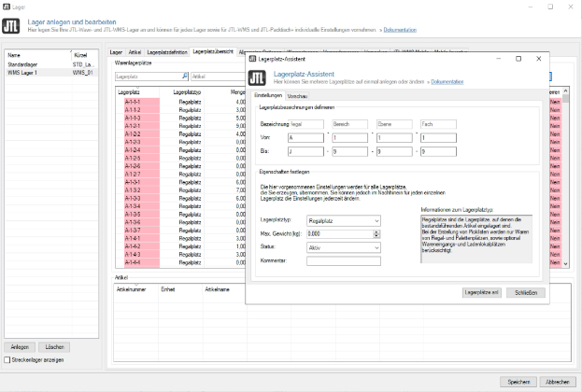Select storage location row A-1-4-1

[180, 238]
